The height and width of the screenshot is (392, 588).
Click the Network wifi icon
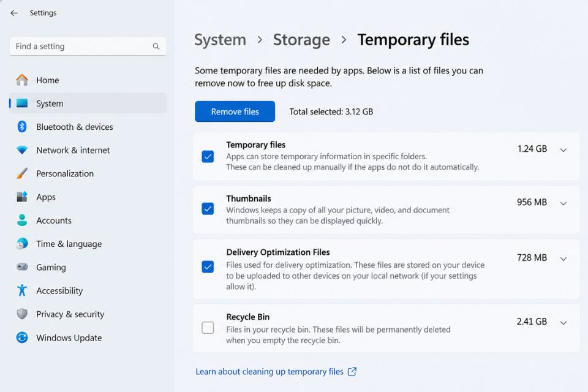pos(22,150)
